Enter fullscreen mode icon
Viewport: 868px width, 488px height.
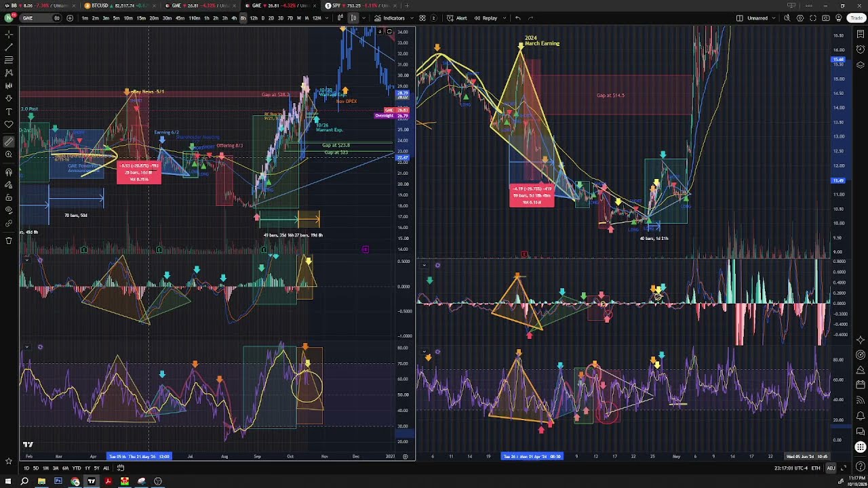tap(812, 18)
